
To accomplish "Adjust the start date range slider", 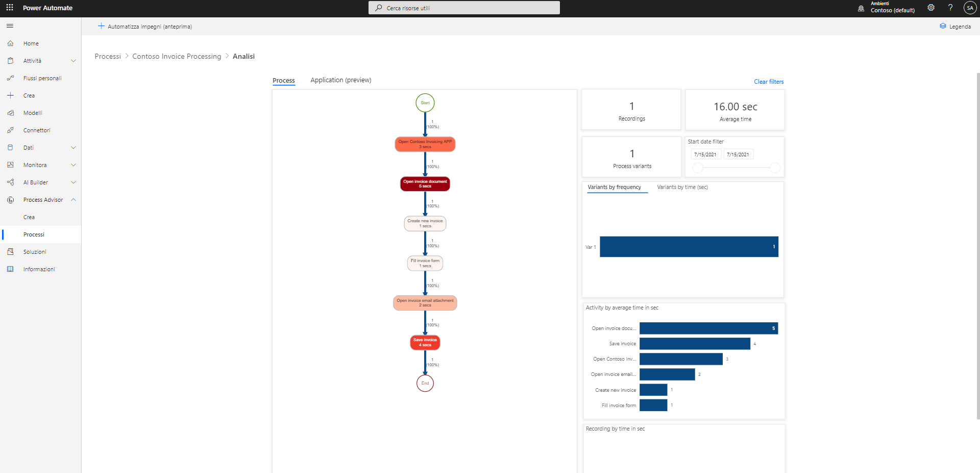I will [x=697, y=168].
